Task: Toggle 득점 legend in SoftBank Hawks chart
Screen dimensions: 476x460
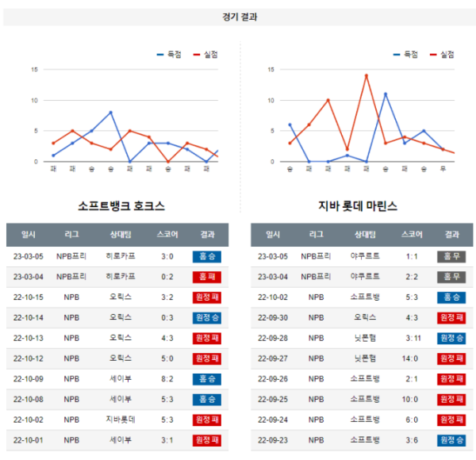Action: pyautogui.click(x=169, y=55)
